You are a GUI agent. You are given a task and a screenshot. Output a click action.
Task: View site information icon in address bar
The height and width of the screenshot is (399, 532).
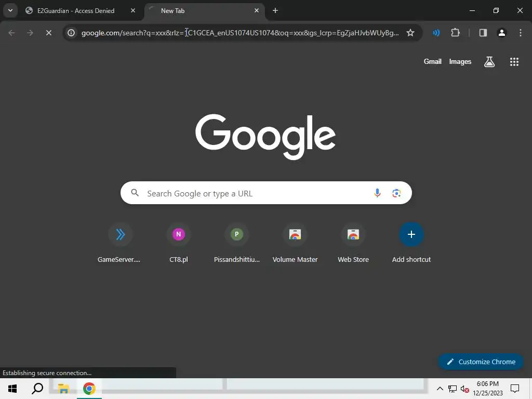(x=71, y=33)
